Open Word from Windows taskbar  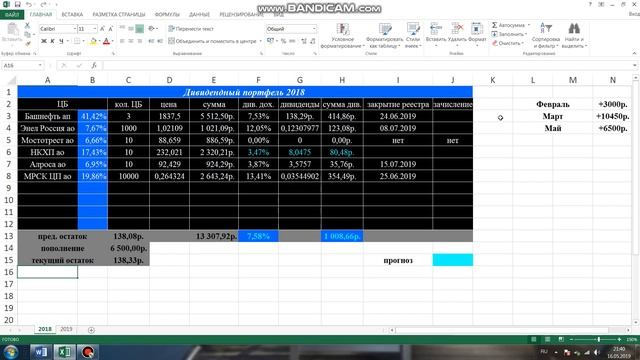tap(40, 352)
